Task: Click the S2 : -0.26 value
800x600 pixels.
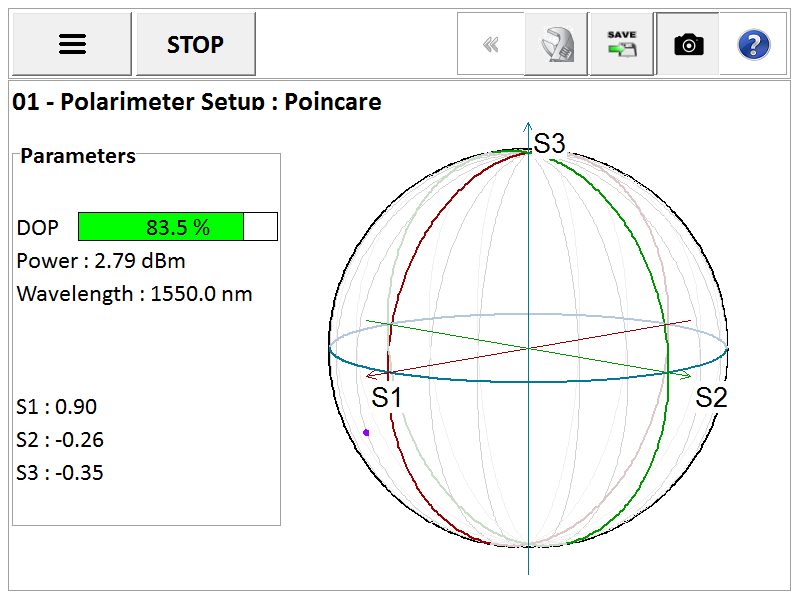Action: tap(60, 440)
